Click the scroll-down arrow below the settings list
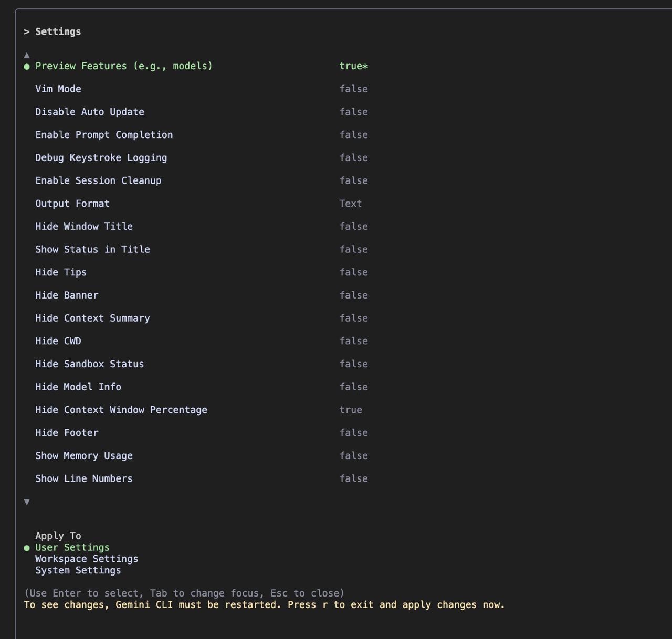672x639 pixels. 27,502
